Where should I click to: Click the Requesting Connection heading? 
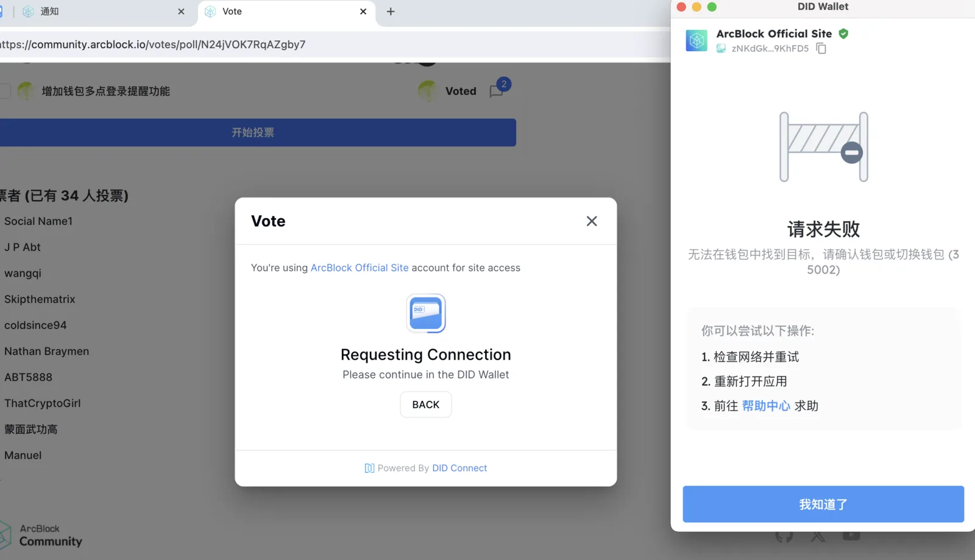coord(426,355)
